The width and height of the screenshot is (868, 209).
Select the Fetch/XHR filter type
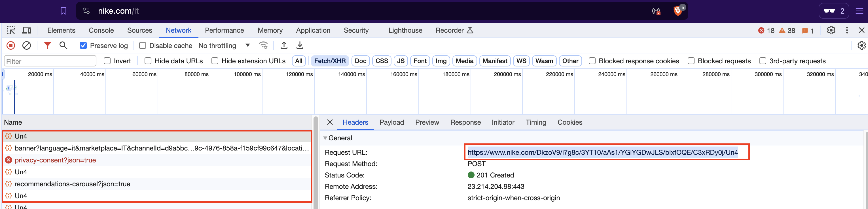[x=330, y=61]
